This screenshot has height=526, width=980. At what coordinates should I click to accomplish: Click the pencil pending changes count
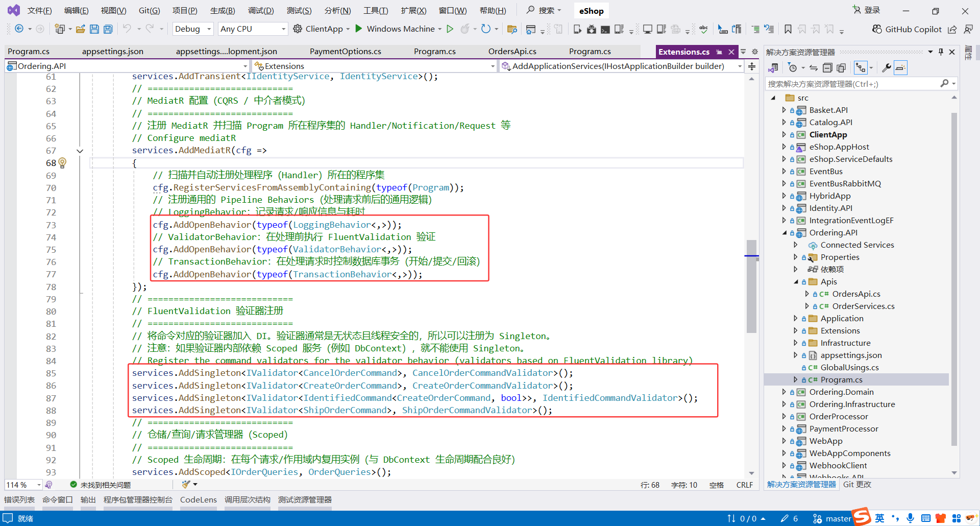click(x=789, y=518)
